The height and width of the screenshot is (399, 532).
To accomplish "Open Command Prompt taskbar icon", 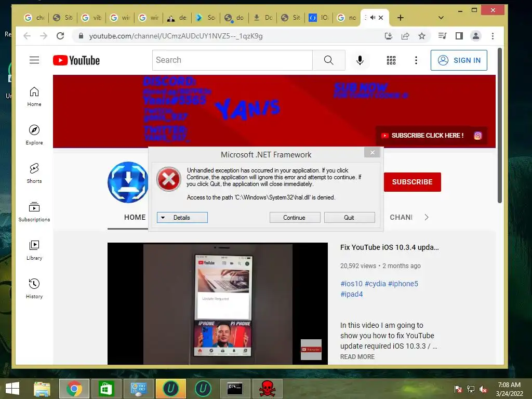I will pos(235,389).
